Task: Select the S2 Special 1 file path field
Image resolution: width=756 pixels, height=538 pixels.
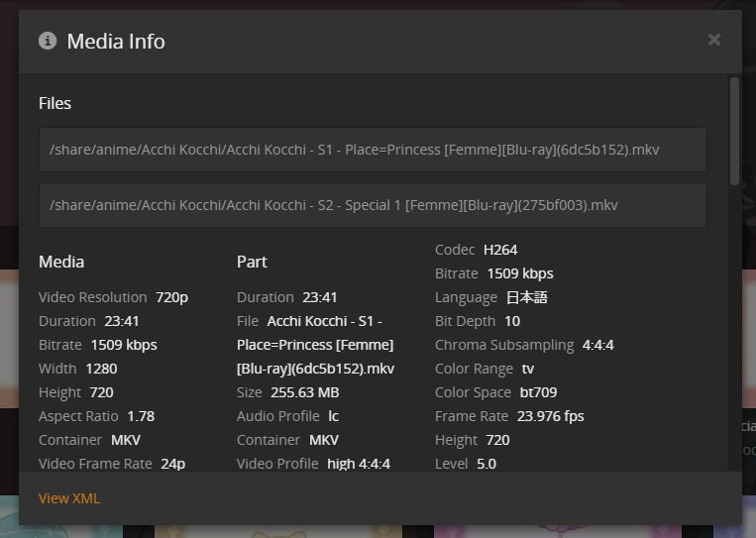Action: point(373,205)
